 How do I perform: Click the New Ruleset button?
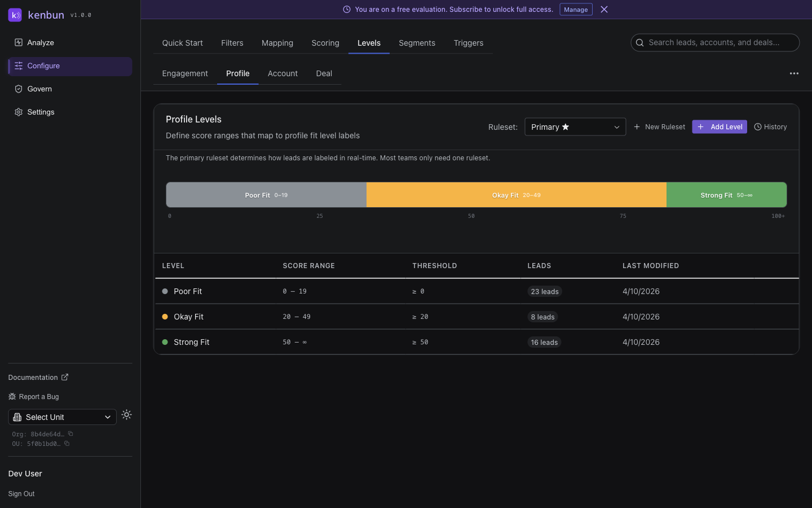(659, 127)
